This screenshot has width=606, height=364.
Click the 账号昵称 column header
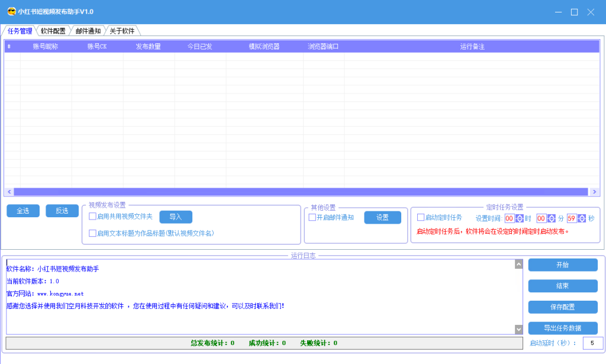(46, 47)
